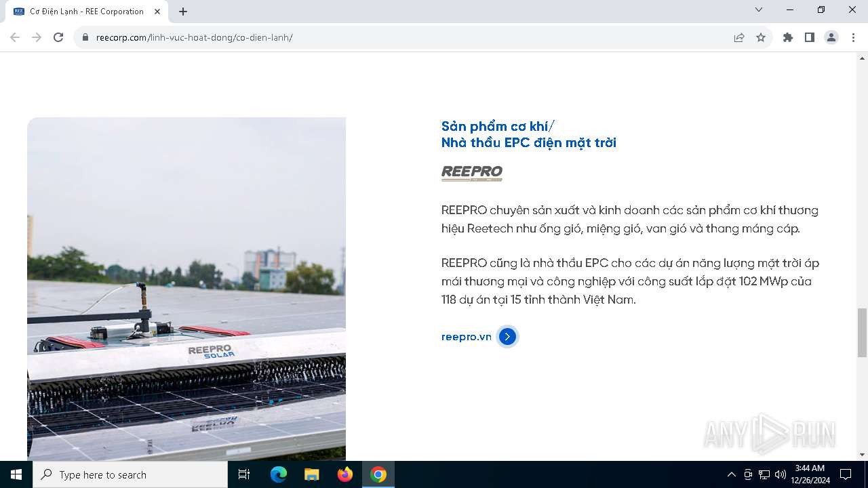Click paragraph starting REEPRO chuyên sản xuất
Screen dimensions: 868x488
point(630,220)
